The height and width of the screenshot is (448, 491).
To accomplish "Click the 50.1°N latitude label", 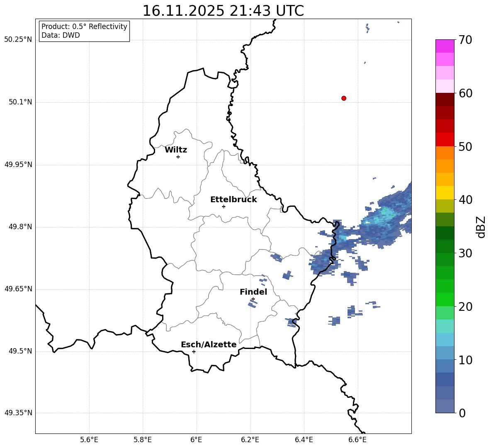I will click(x=20, y=102).
